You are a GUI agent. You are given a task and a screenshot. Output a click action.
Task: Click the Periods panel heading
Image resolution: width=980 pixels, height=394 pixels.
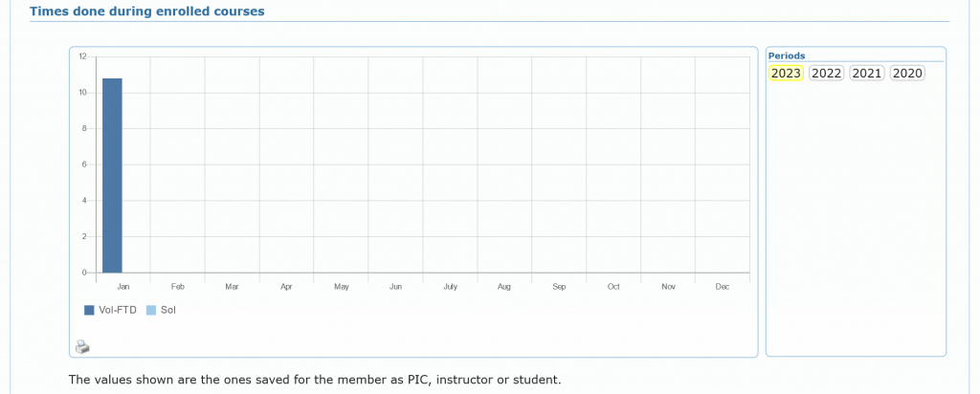tap(787, 55)
